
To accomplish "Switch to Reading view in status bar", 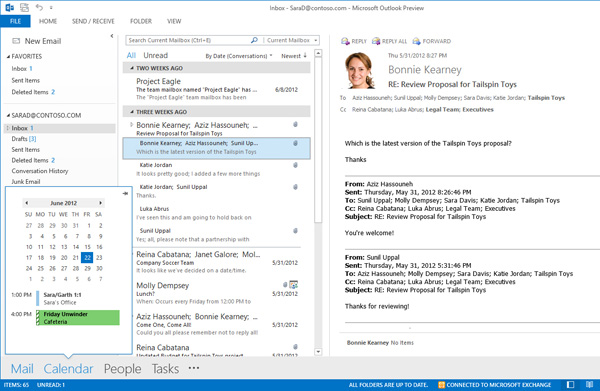I will [589, 385].
